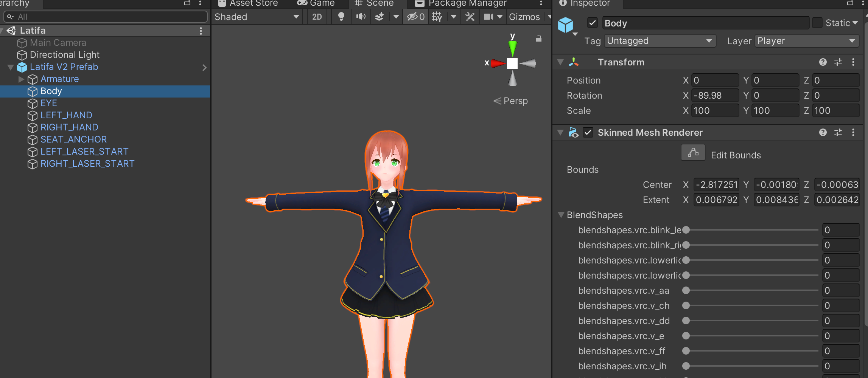This screenshot has width=868, height=378.
Task: Open the grid settings dropdown arrow
Action: pyautogui.click(x=453, y=17)
